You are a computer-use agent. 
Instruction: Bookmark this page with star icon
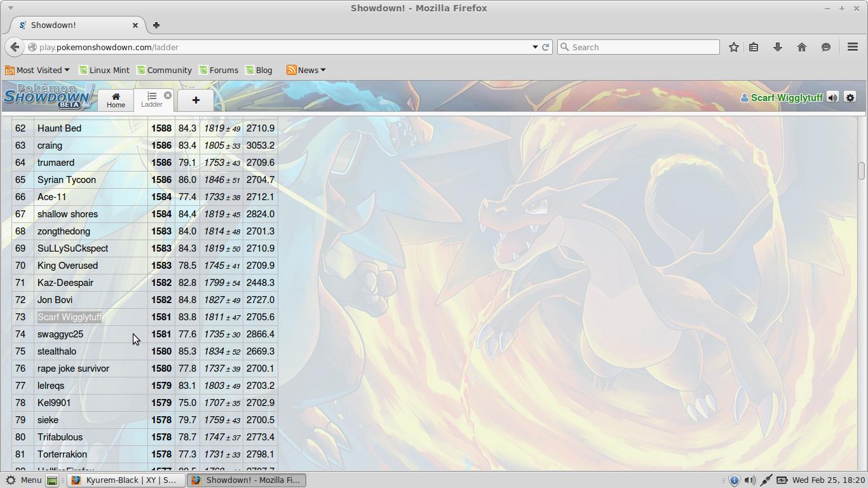click(734, 47)
